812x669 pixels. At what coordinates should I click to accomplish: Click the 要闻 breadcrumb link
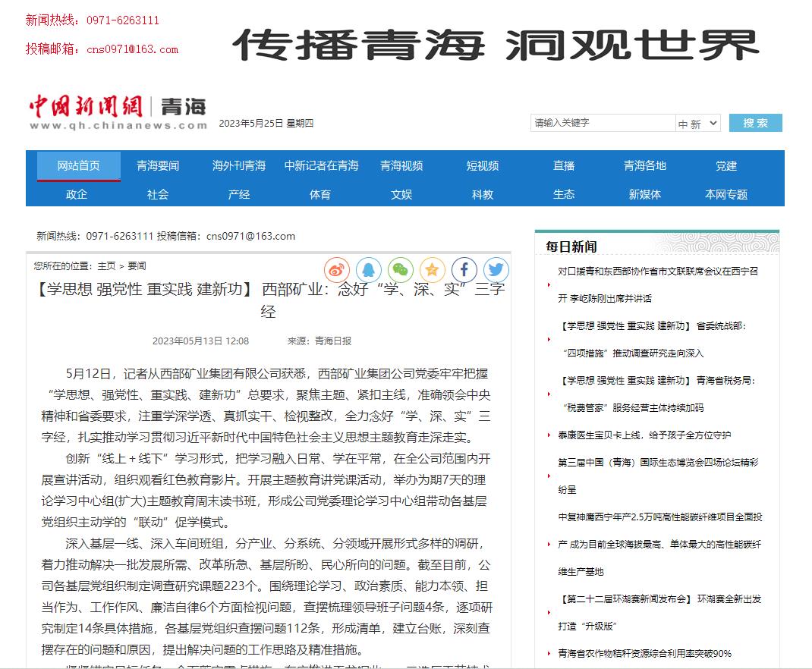point(137,265)
